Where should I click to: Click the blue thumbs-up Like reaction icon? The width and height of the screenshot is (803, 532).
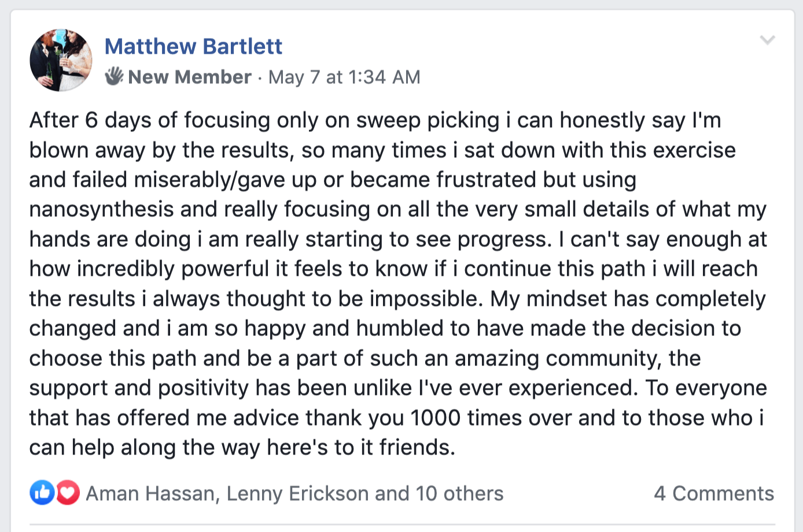42,493
